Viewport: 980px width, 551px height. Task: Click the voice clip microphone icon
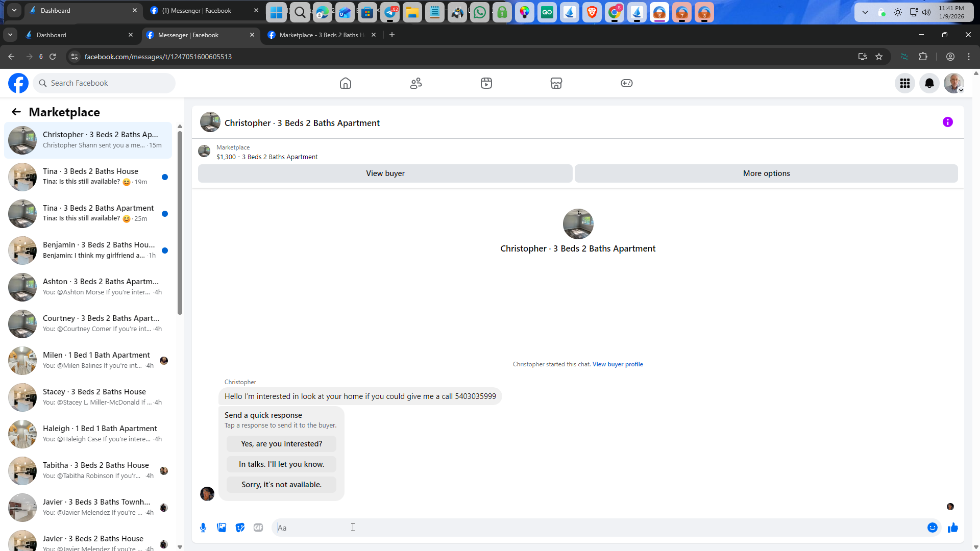[x=203, y=528]
